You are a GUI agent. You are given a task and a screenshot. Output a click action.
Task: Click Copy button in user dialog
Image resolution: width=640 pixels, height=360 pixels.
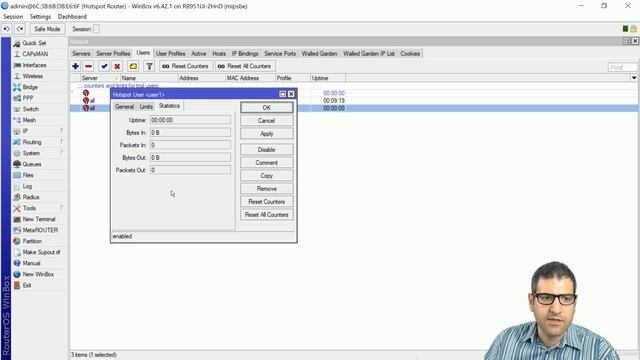pyautogui.click(x=267, y=176)
